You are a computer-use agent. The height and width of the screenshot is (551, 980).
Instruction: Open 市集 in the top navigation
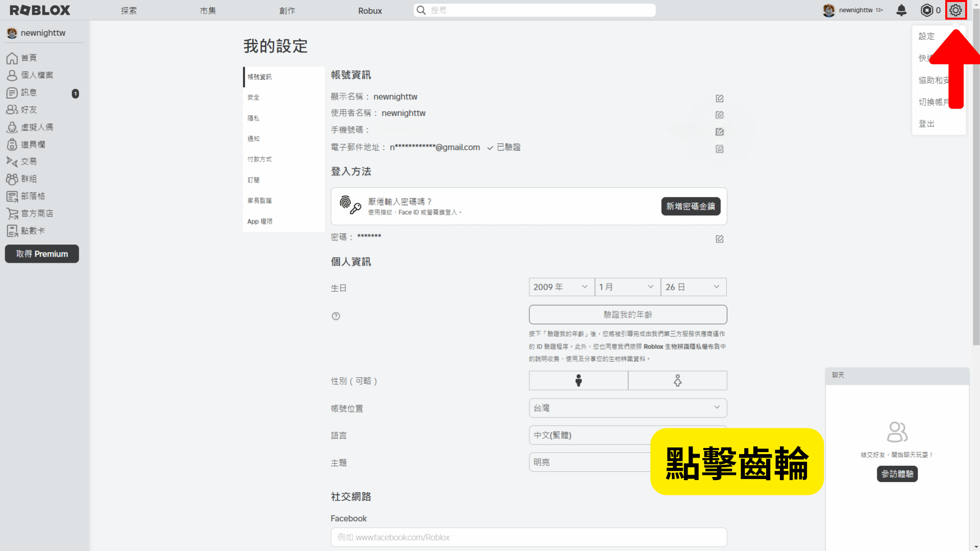tap(208, 11)
